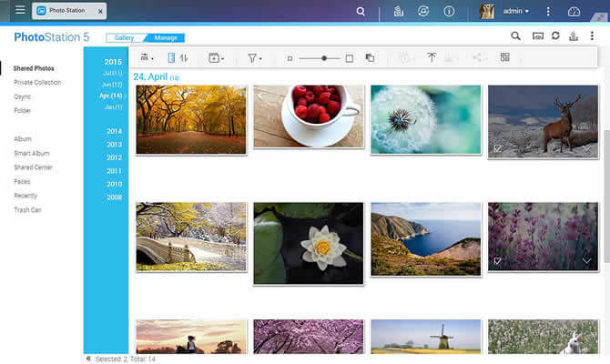Image resolution: width=610 pixels, height=364 pixels.
Task: Click the search icon in the top bar
Action: [x=361, y=12]
